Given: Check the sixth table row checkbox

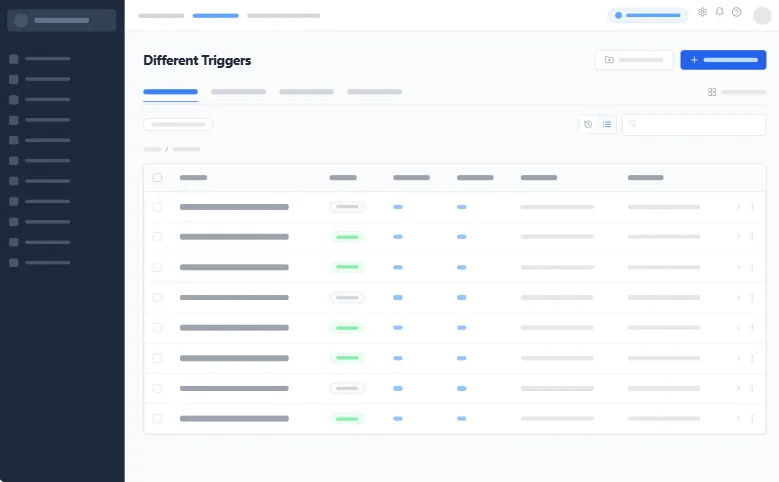Looking at the screenshot, I should click(x=157, y=358).
